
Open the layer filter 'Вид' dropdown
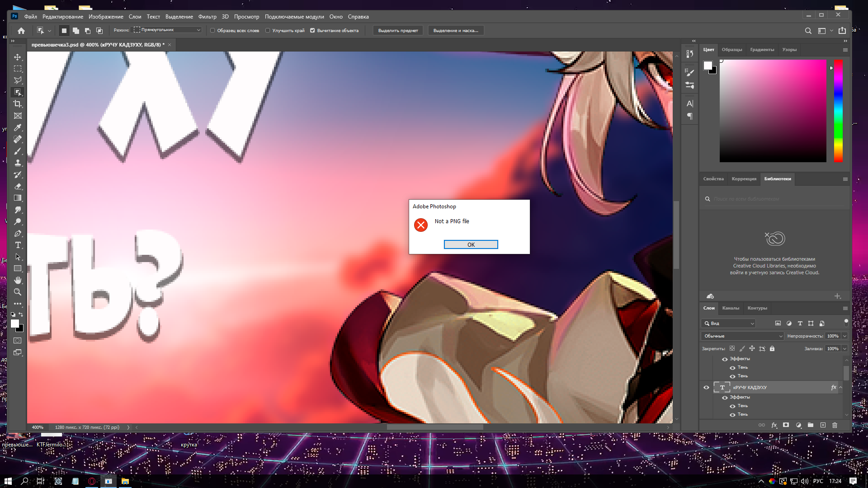tap(728, 324)
